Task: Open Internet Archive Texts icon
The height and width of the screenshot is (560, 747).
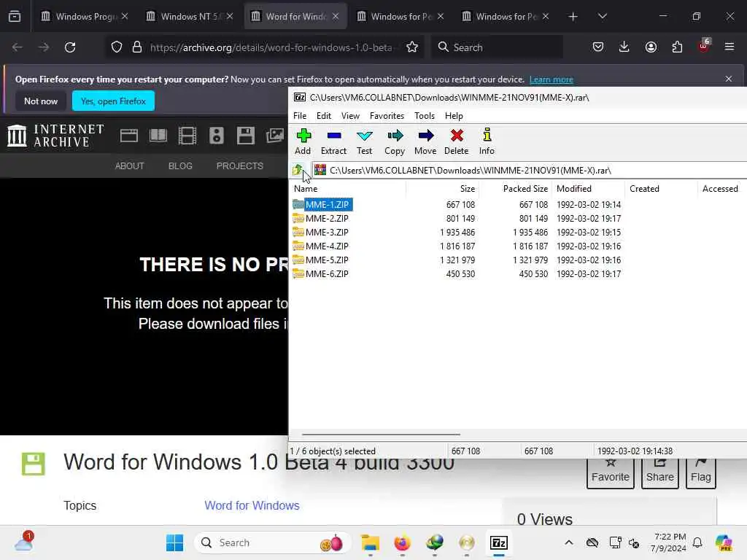Action: (158, 136)
